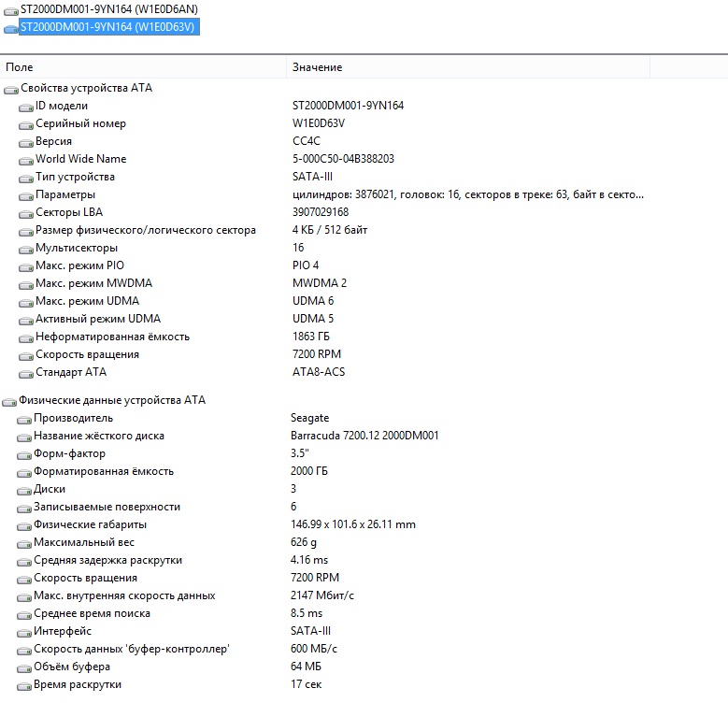Click the icon beside Время раскрутки
The height and width of the screenshot is (717, 728).
(24, 686)
